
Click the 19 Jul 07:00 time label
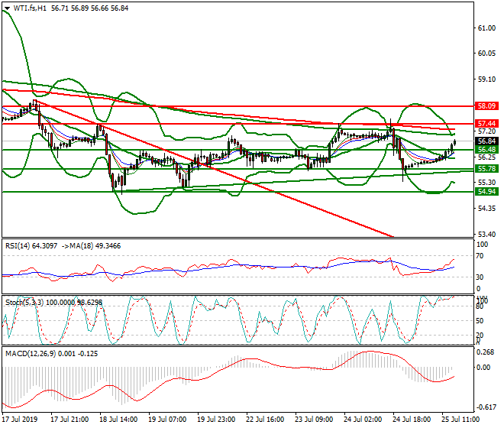tap(167, 420)
